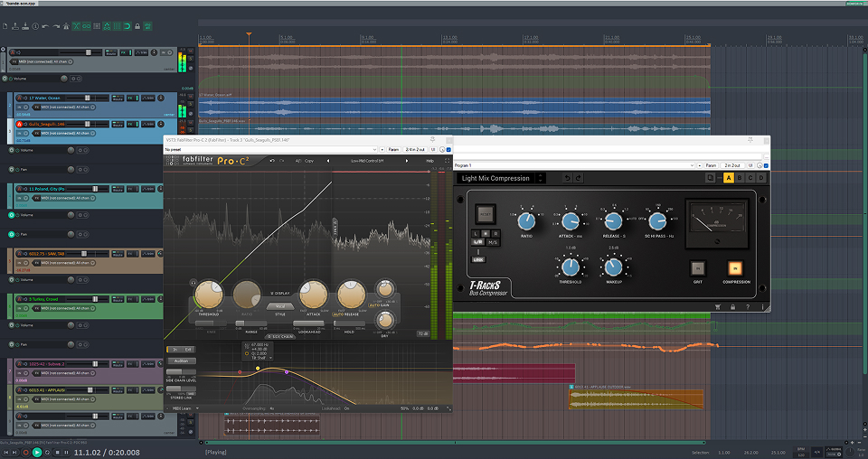Select L/R mode on T-RackS compressor
The image size is (868, 459).
click(x=477, y=242)
